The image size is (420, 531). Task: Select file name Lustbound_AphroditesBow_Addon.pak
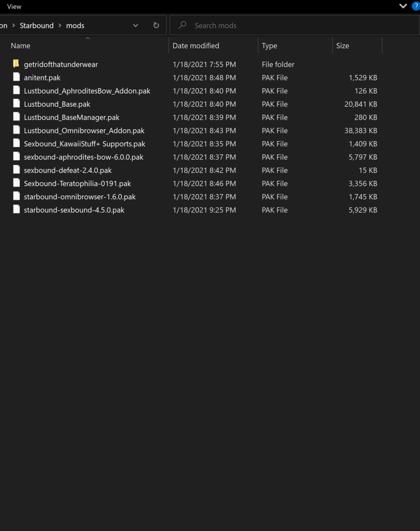coord(87,91)
